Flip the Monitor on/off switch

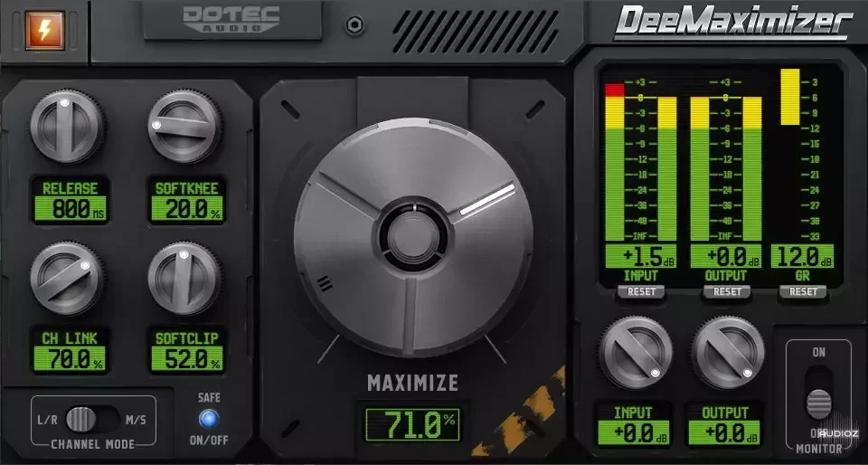click(819, 393)
